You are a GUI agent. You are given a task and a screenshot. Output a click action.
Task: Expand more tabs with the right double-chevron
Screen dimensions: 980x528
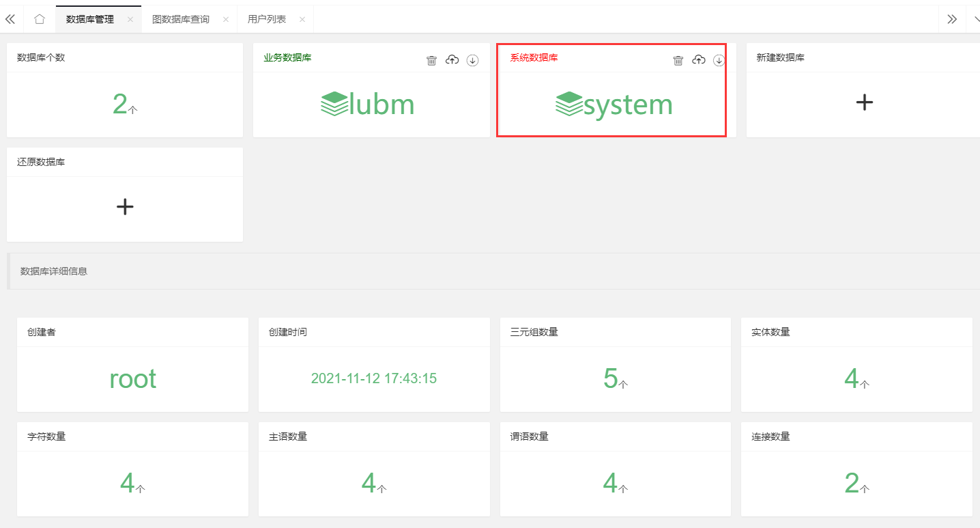click(x=952, y=18)
